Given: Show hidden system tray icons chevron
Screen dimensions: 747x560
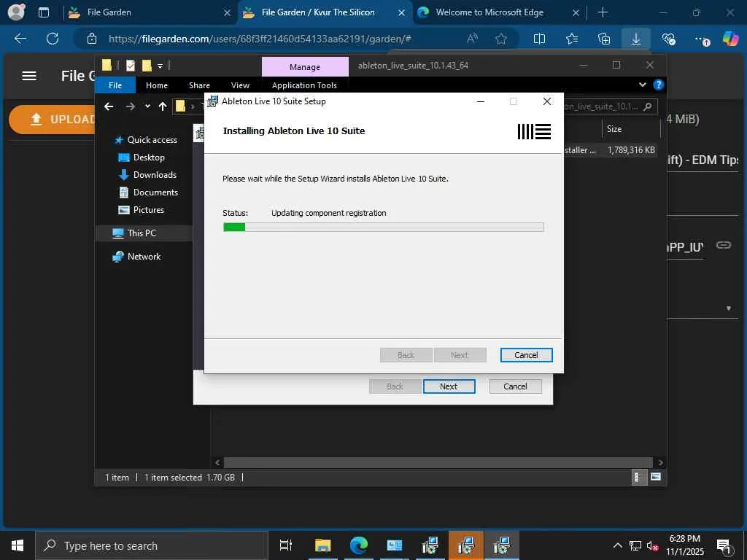Looking at the screenshot, I should click(x=617, y=545).
